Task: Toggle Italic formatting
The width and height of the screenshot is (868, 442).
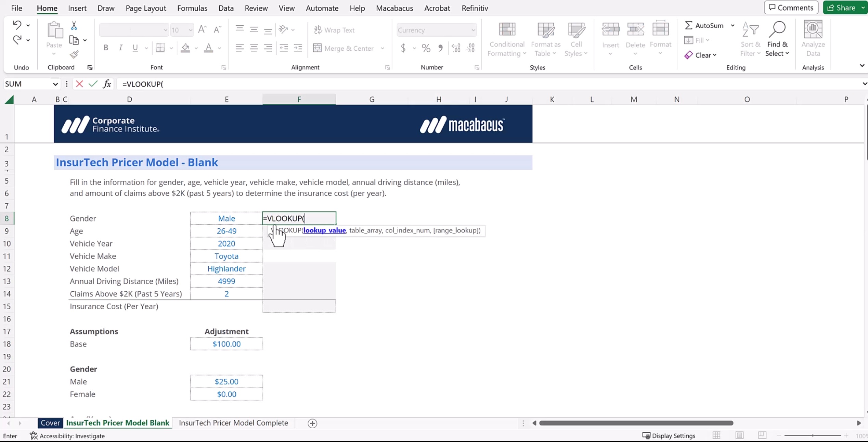Action: pos(120,48)
